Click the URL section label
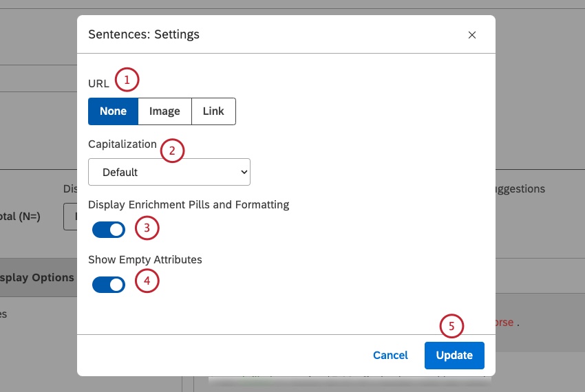The image size is (585, 392). point(98,83)
